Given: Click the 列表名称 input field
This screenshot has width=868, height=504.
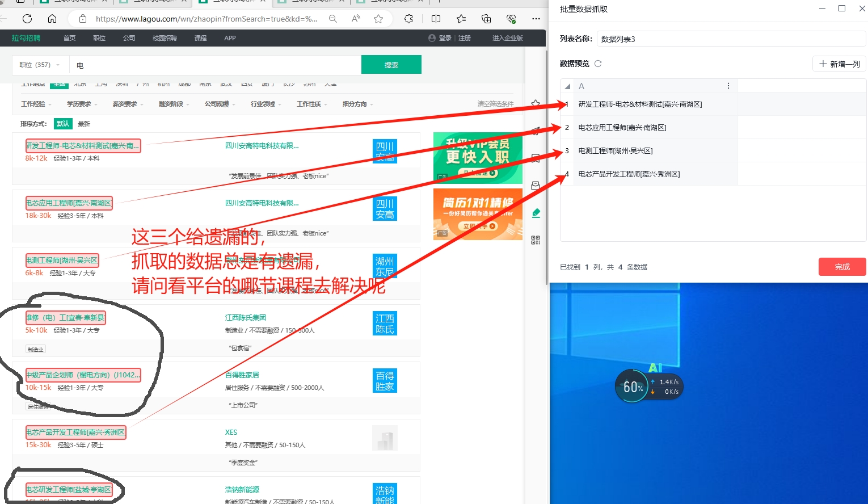Looking at the screenshot, I should [731, 39].
